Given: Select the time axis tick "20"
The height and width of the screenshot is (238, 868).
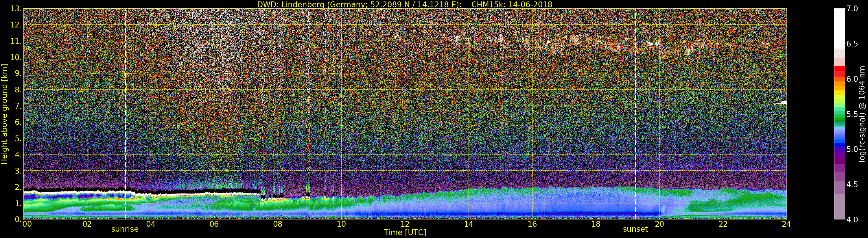Looking at the screenshot, I should [x=659, y=224].
